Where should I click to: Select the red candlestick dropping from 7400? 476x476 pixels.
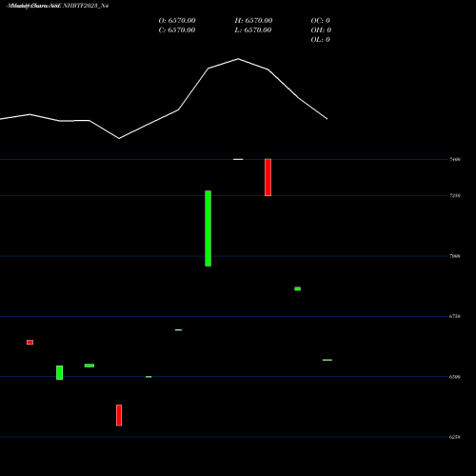pos(268,177)
